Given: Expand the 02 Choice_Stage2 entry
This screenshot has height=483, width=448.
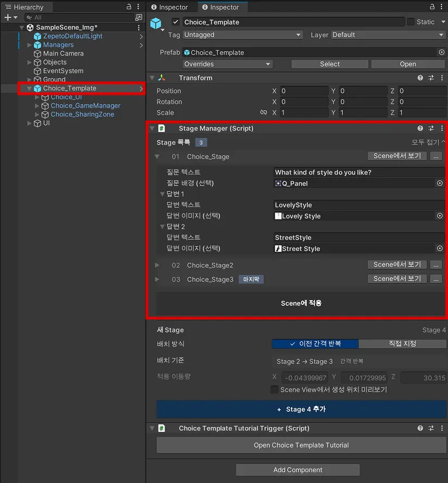Looking at the screenshot, I should [x=157, y=265].
